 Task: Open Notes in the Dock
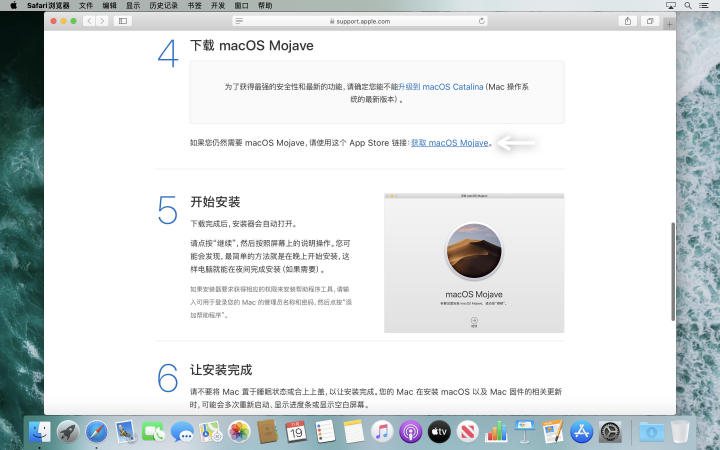point(353,432)
